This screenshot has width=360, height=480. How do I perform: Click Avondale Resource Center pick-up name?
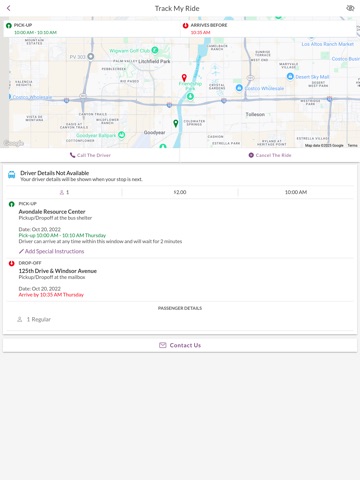[52, 212]
